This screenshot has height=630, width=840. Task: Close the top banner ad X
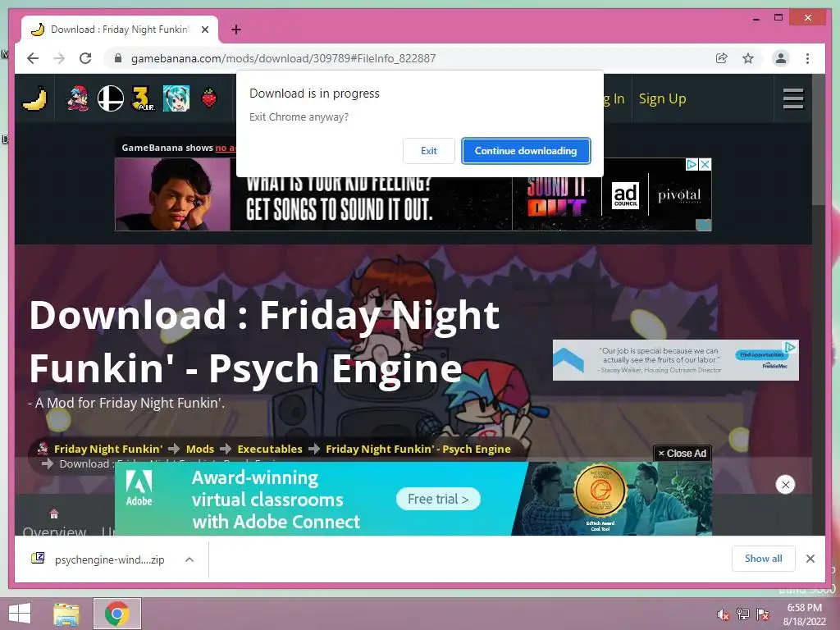pyautogui.click(x=705, y=164)
